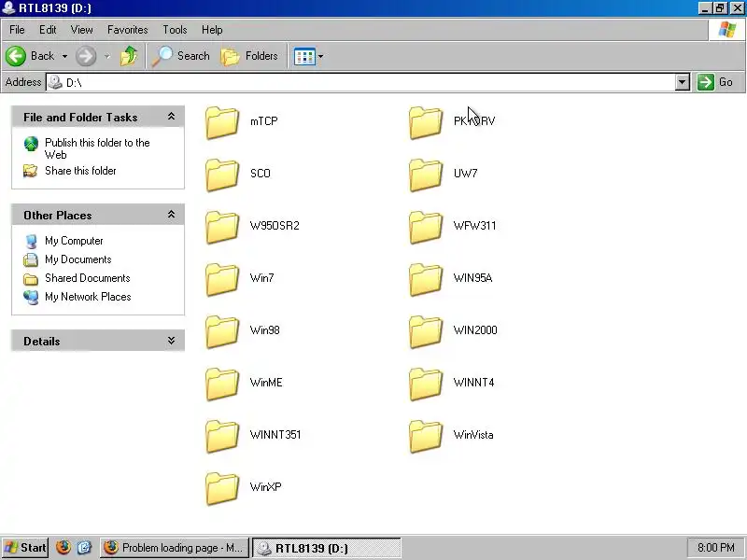Select the WIN95A folder icon
This screenshot has height=560, width=747.
[426, 279]
